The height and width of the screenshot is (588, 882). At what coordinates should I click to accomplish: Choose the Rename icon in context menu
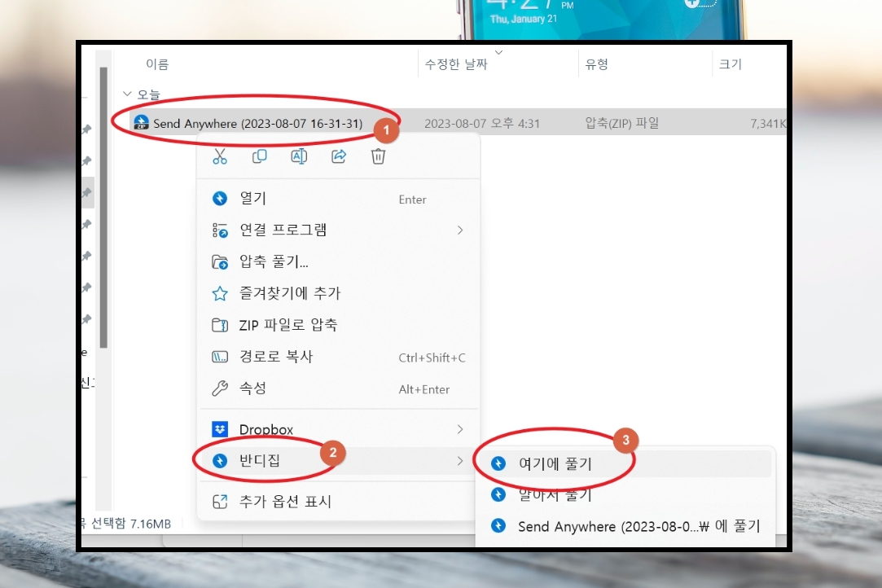pos(299,156)
